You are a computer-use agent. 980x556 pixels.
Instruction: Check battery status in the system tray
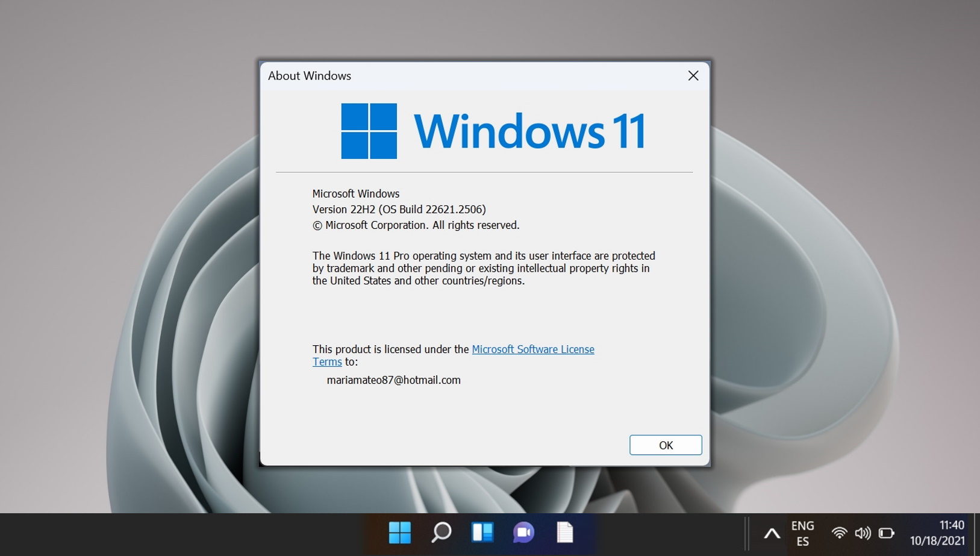point(885,533)
